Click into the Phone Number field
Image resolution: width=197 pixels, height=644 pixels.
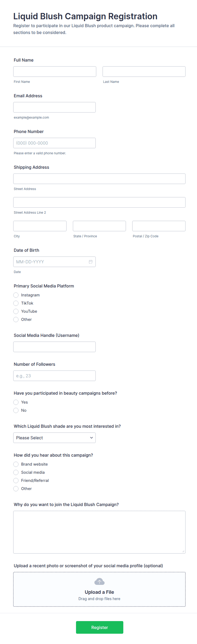point(54,143)
